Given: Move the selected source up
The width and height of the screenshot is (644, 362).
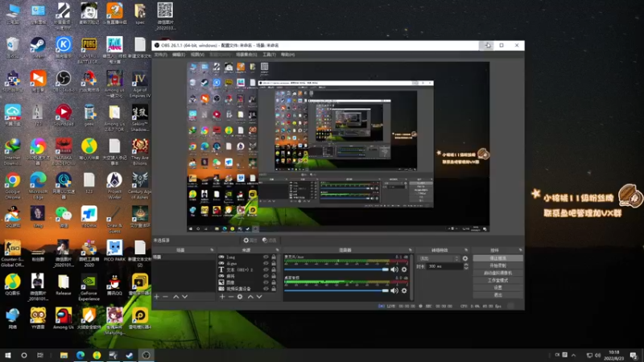Looking at the screenshot, I should (x=250, y=297).
